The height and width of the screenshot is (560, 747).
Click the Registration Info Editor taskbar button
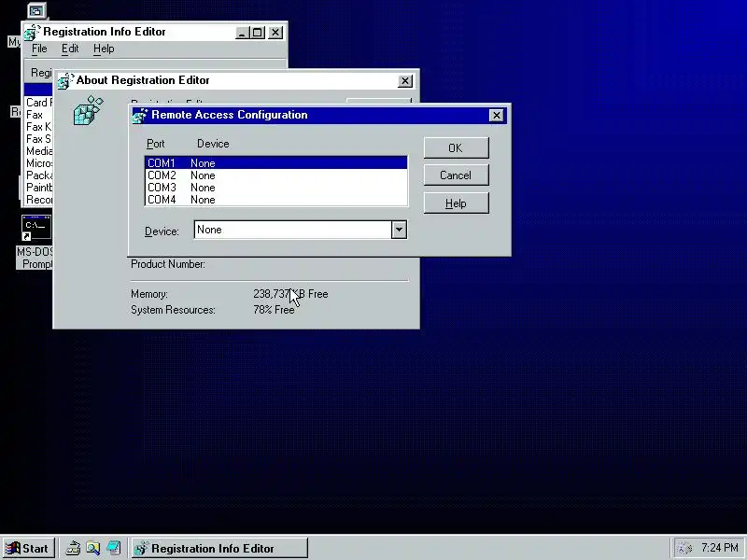219,548
